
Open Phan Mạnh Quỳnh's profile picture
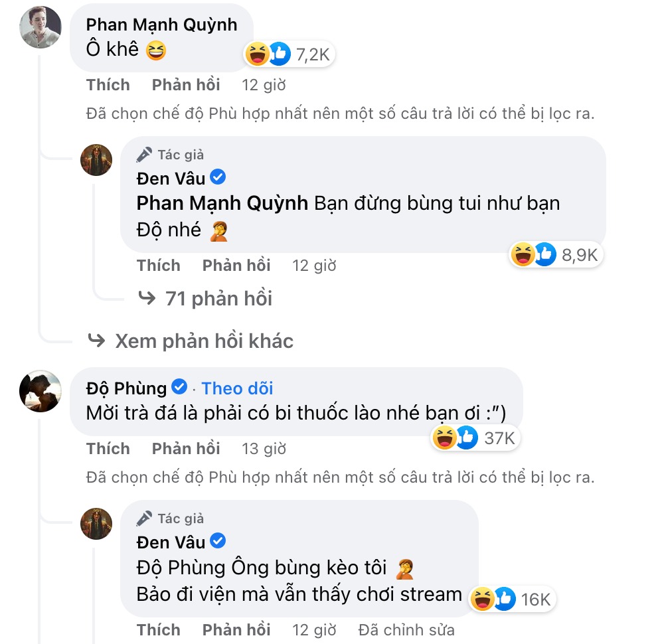(x=40, y=28)
